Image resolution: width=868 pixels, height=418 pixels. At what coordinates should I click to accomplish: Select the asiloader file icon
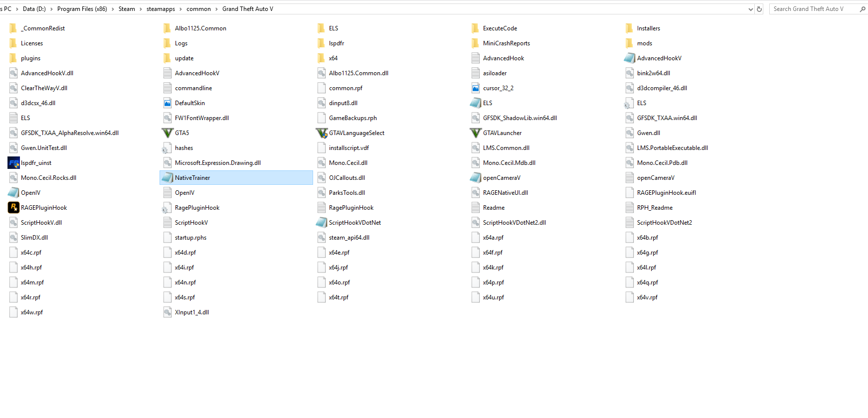coord(476,73)
